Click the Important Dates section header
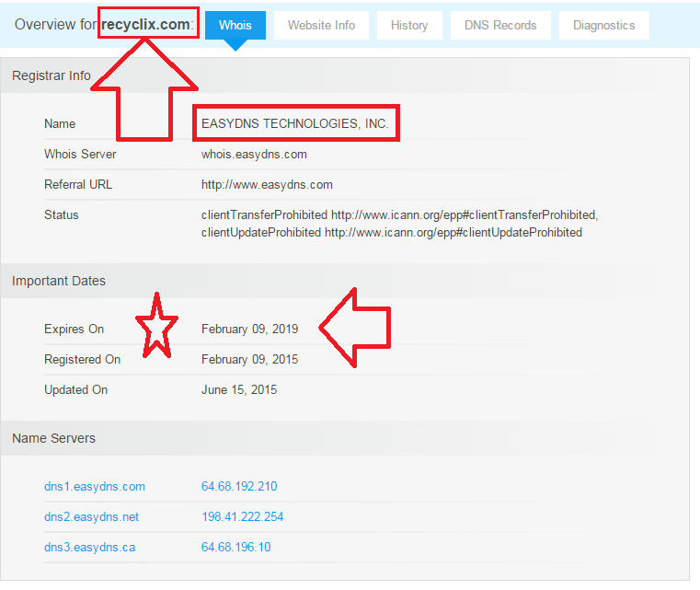700x590 pixels. tap(345, 281)
